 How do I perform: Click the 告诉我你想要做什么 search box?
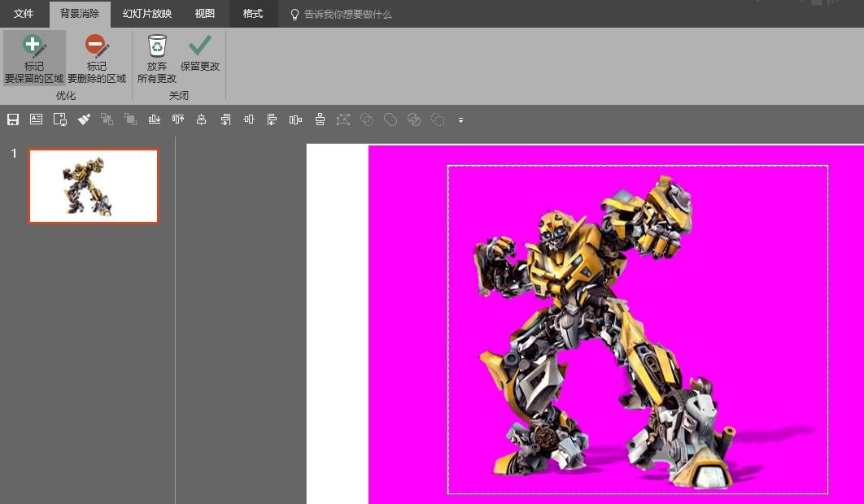point(348,15)
